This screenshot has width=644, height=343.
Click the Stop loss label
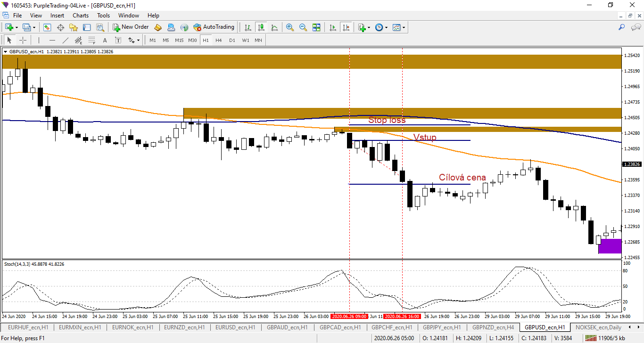(387, 120)
